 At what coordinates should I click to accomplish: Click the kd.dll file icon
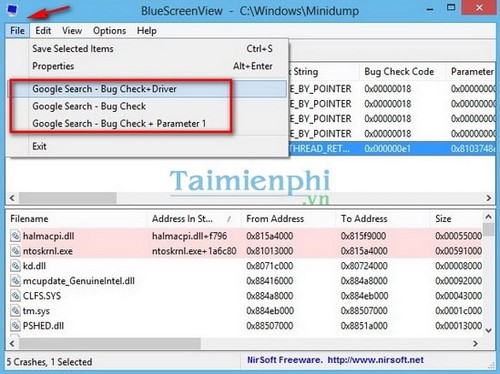(x=15, y=266)
